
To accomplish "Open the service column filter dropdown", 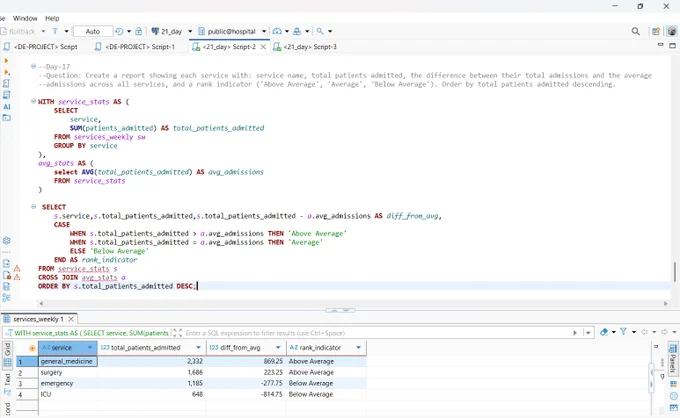I will (90, 348).
